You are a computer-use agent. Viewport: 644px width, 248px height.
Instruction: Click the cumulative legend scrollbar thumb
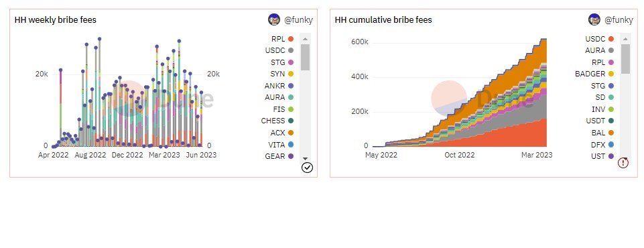(625, 59)
